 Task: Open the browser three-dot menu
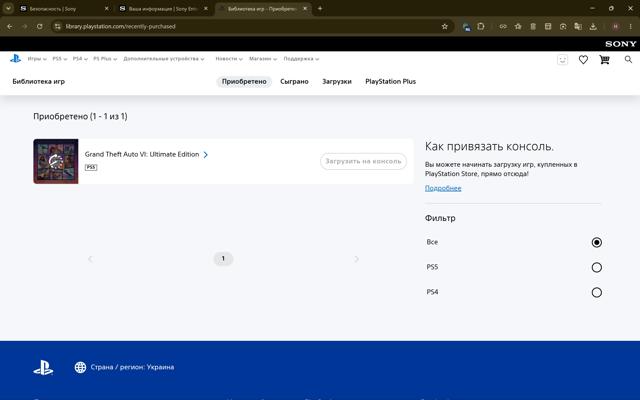coord(631,27)
